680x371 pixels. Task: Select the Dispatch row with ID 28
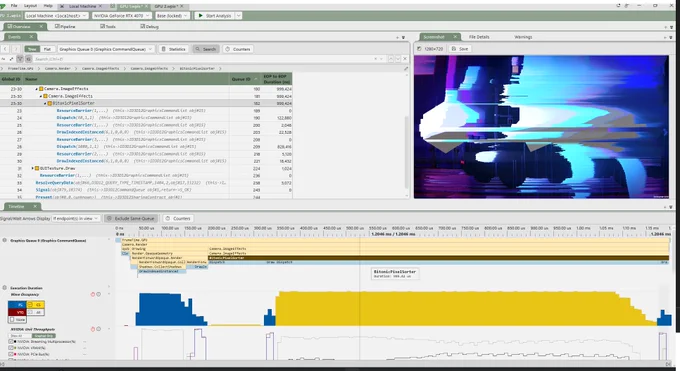(146, 147)
